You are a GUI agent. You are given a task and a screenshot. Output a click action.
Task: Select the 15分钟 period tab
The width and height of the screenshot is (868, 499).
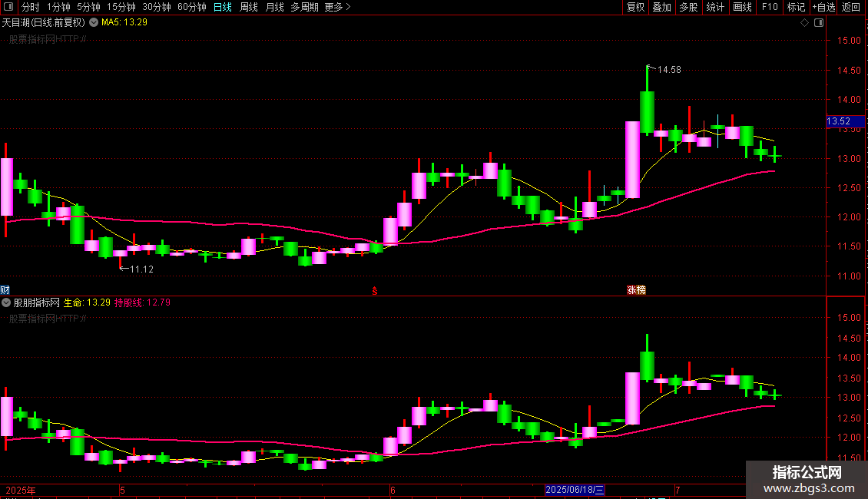(121, 7)
